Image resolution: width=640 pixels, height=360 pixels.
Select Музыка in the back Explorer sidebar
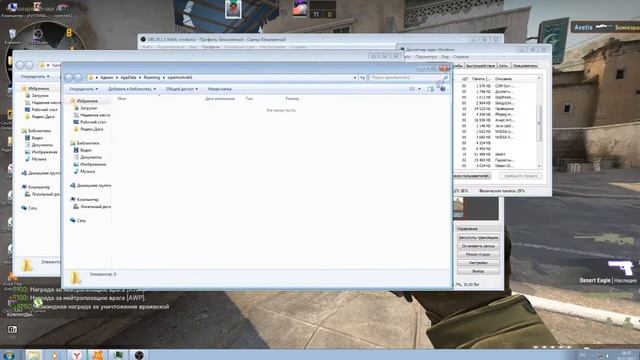pos(39,159)
